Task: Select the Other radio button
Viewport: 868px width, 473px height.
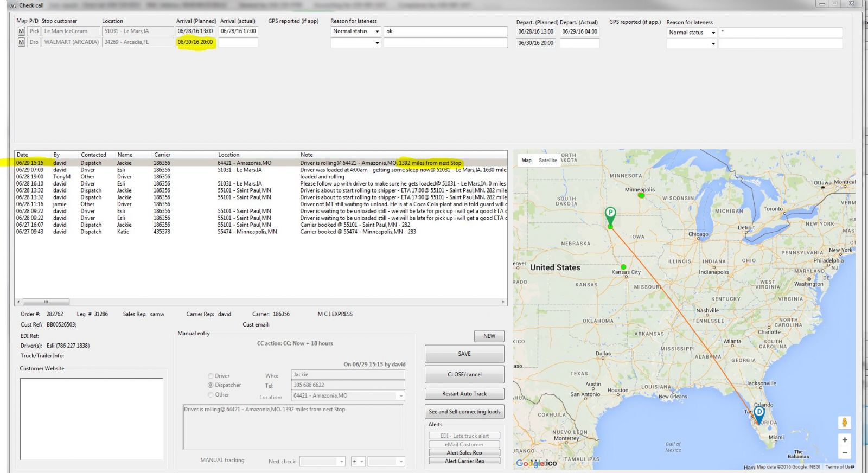Action: pos(210,395)
